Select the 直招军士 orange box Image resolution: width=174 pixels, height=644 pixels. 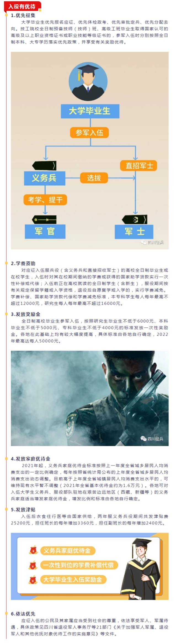pos(139,165)
